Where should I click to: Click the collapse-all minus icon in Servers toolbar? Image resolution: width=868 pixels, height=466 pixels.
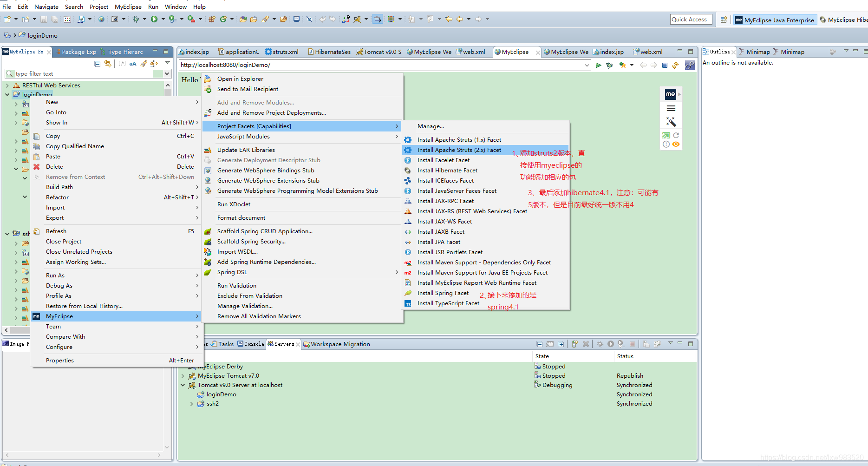[539, 344]
